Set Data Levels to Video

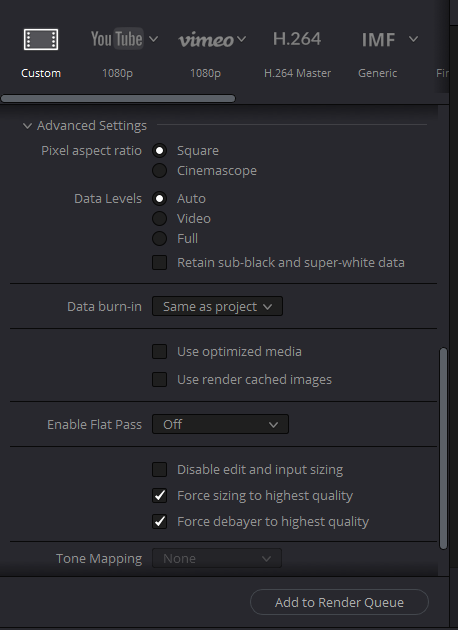[159, 219]
